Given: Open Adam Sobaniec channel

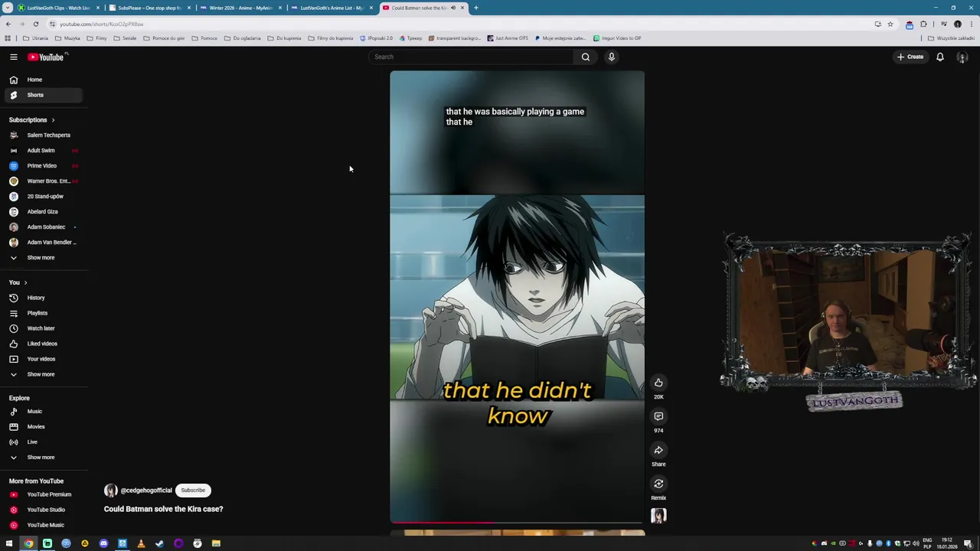Looking at the screenshot, I should (43, 227).
